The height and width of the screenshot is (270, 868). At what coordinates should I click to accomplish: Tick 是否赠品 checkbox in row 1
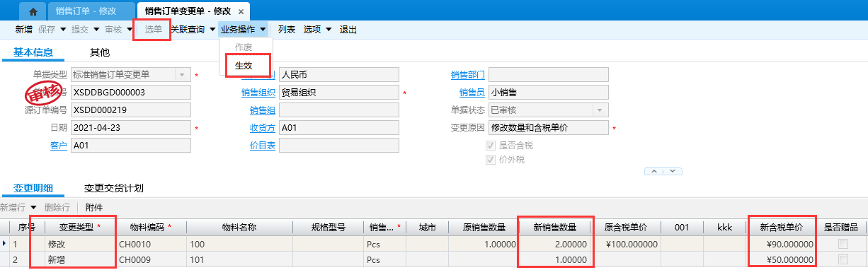pos(843,244)
